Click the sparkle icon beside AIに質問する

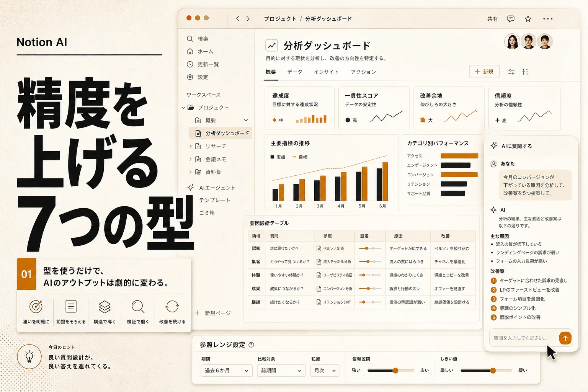tap(494, 146)
